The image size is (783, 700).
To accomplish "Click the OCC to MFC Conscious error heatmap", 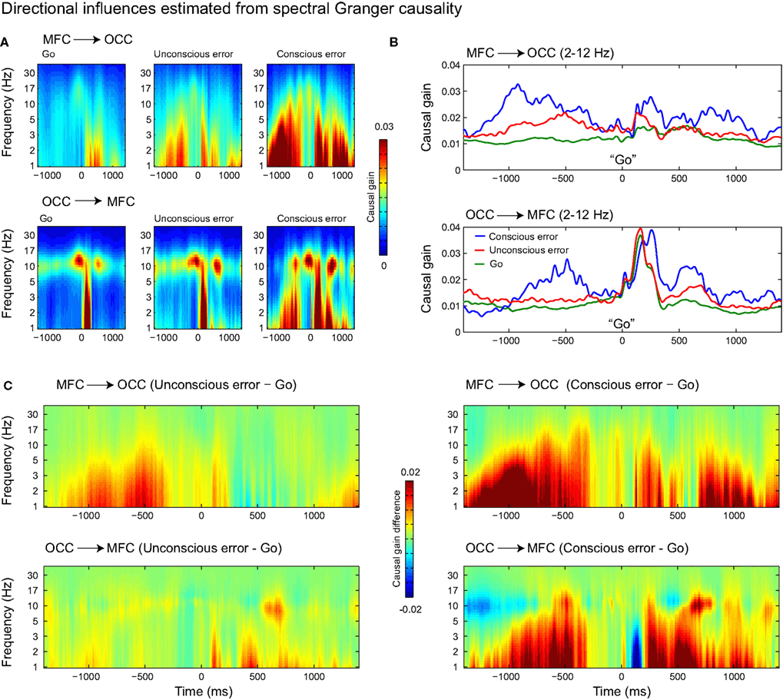I will coord(310,277).
